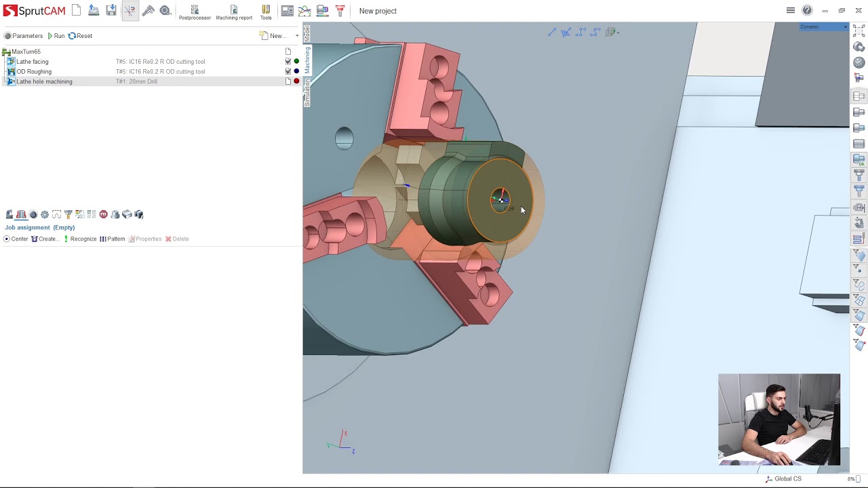This screenshot has height=488, width=868.
Task: Open the red tool holder icon
Action: click(340, 11)
